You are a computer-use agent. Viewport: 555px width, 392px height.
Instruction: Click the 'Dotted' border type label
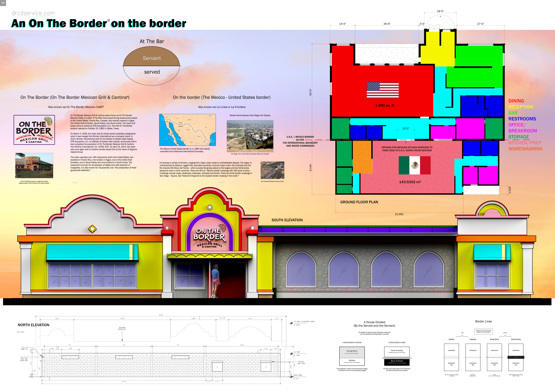coord(451,339)
